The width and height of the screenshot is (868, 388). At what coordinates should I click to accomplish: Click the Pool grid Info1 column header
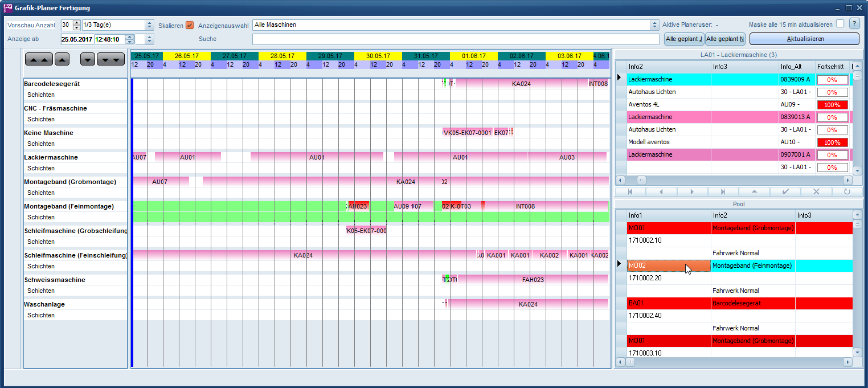(668, 215)
